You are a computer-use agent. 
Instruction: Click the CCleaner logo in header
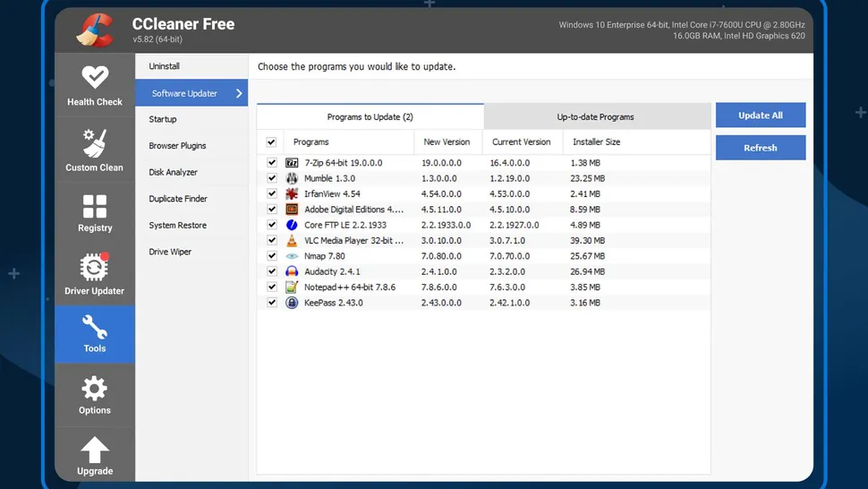(x=94, y=30)
